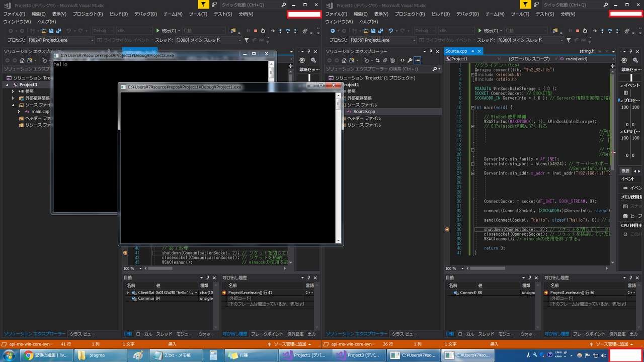Collapse main function outlining at line 10
644x362 pixels.
(473, 107)
